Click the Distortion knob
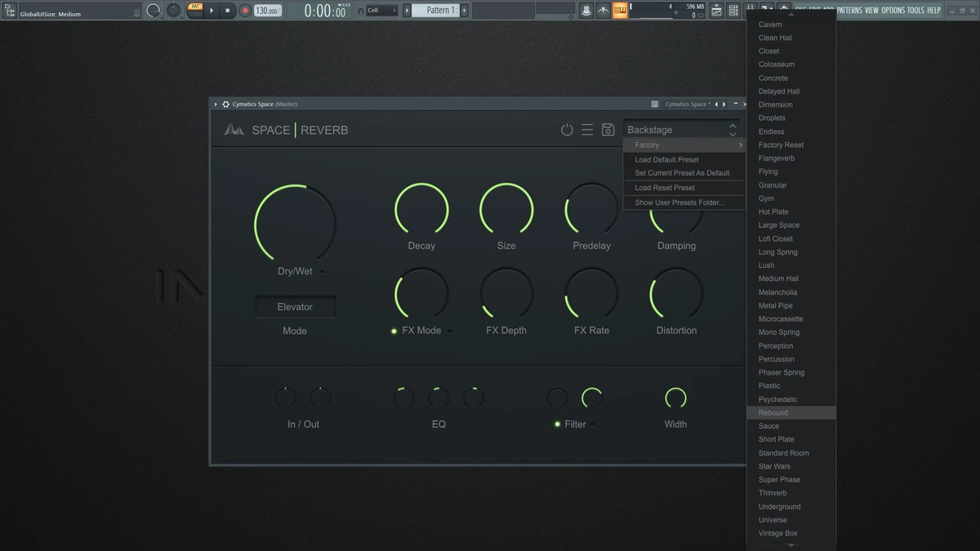Viewport: 980px width, 551px height. tap(676, 293)
